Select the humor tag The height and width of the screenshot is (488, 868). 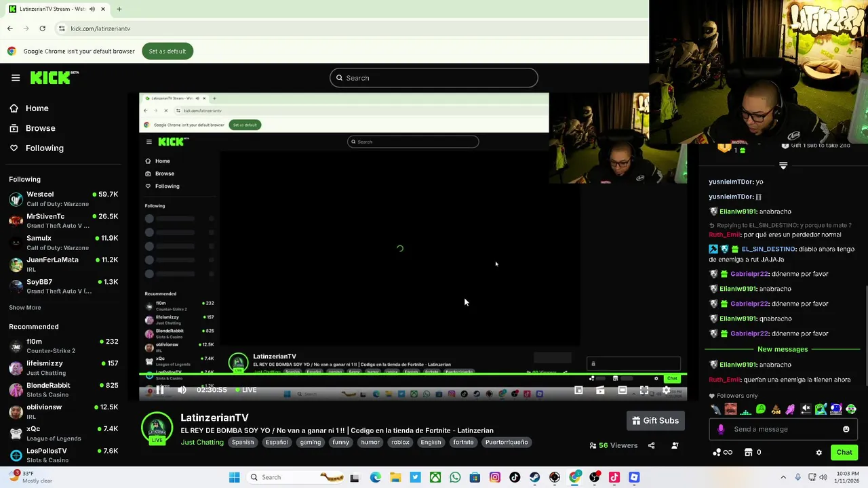tap(370, 442)
